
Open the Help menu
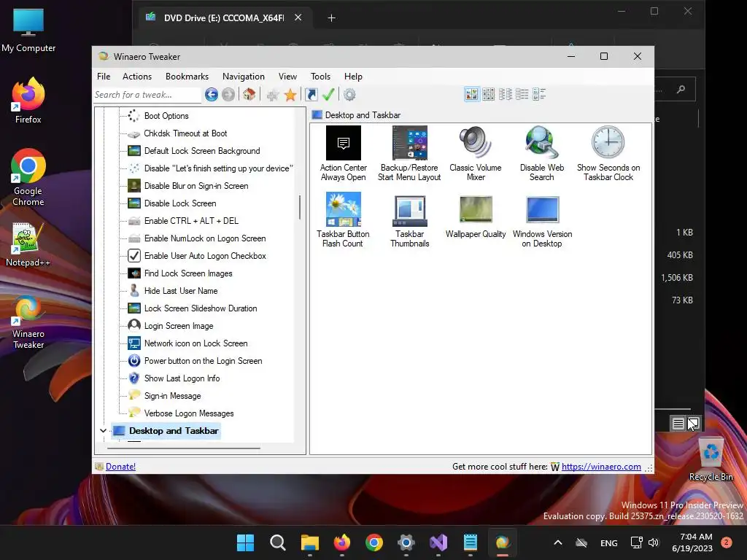pyautogui.click(x=354, y=77)
